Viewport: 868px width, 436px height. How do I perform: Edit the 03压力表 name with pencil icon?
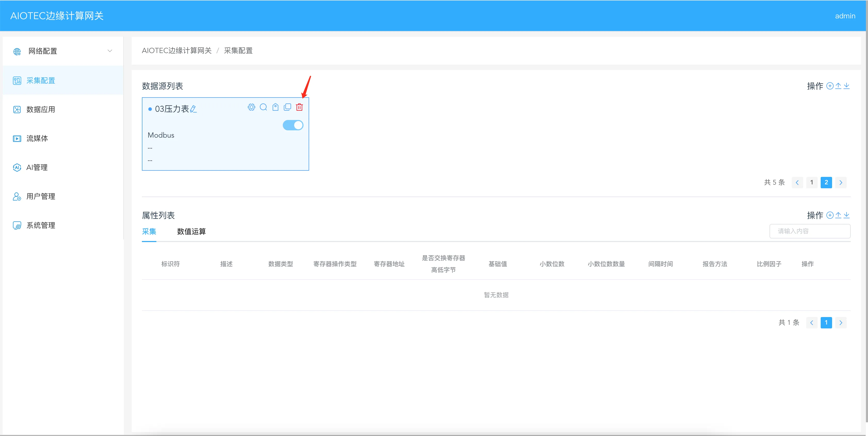pos(193,109)
